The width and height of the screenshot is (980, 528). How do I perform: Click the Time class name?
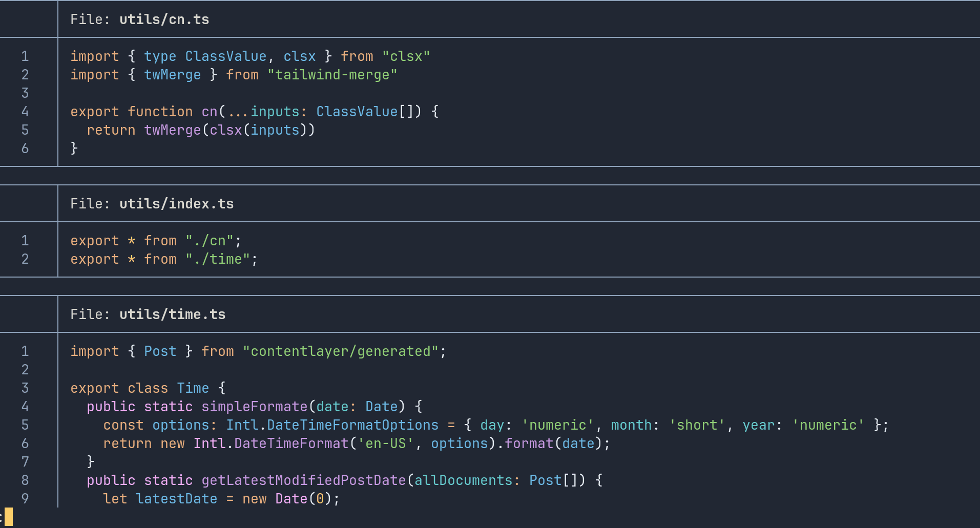click(x=193, y=388)
